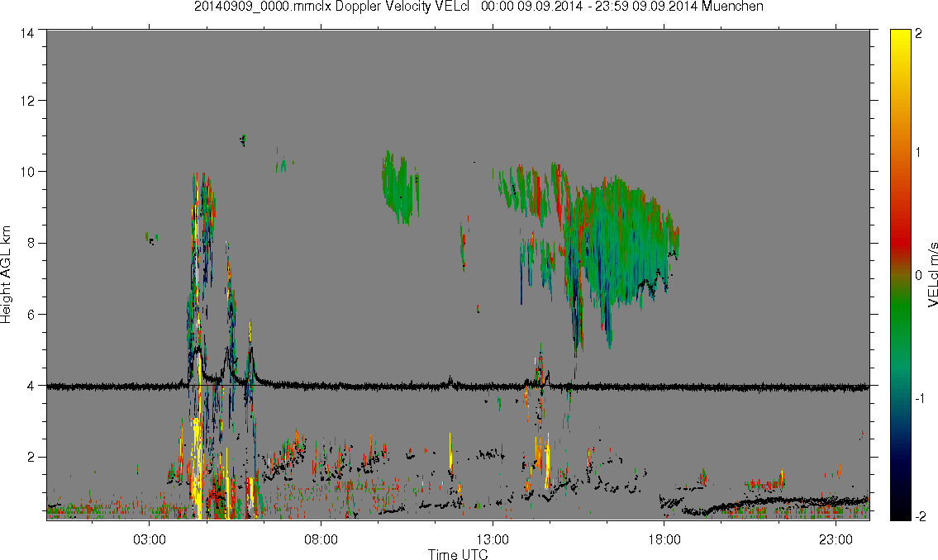Click the colorbar value 1 label
Screen dimensions: 938x560
(918, 153)
